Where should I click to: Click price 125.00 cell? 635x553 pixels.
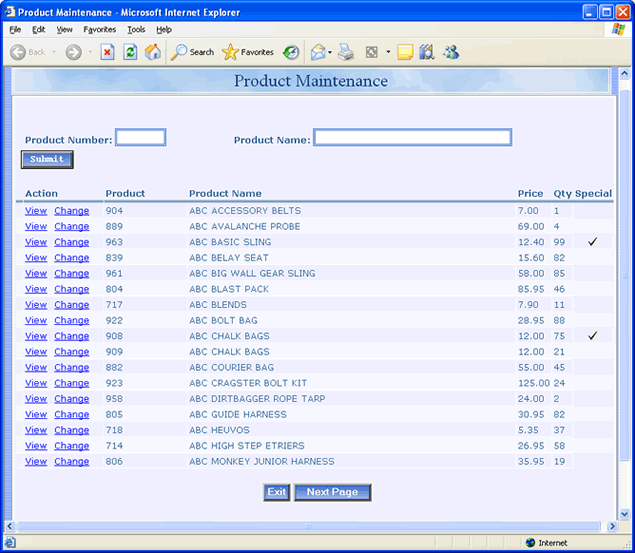(x=534, y=383)
